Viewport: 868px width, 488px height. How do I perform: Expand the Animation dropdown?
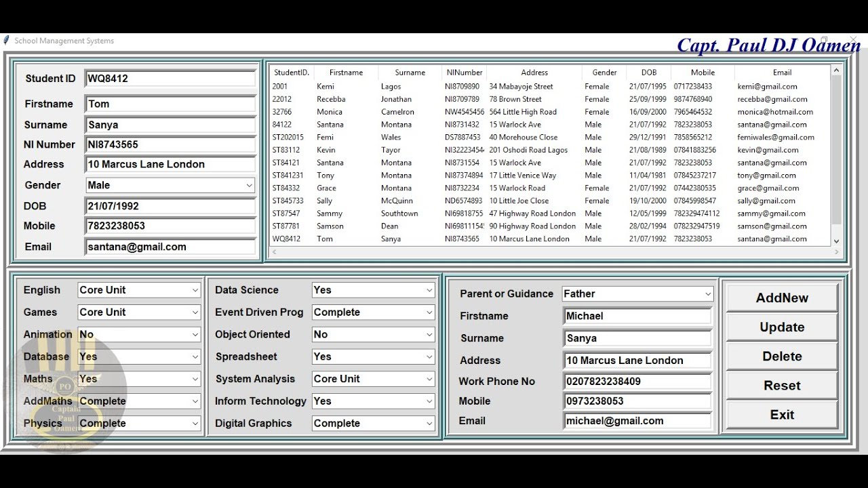click(x=139, y=335)
